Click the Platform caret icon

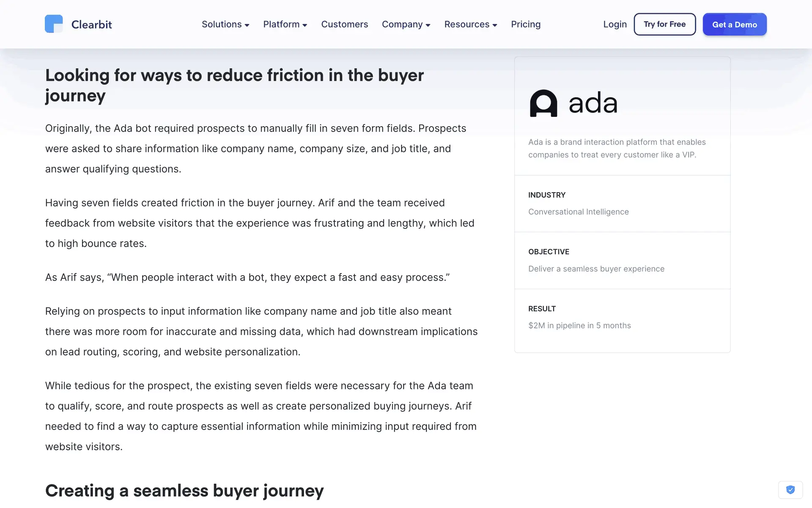coord(304,25)
